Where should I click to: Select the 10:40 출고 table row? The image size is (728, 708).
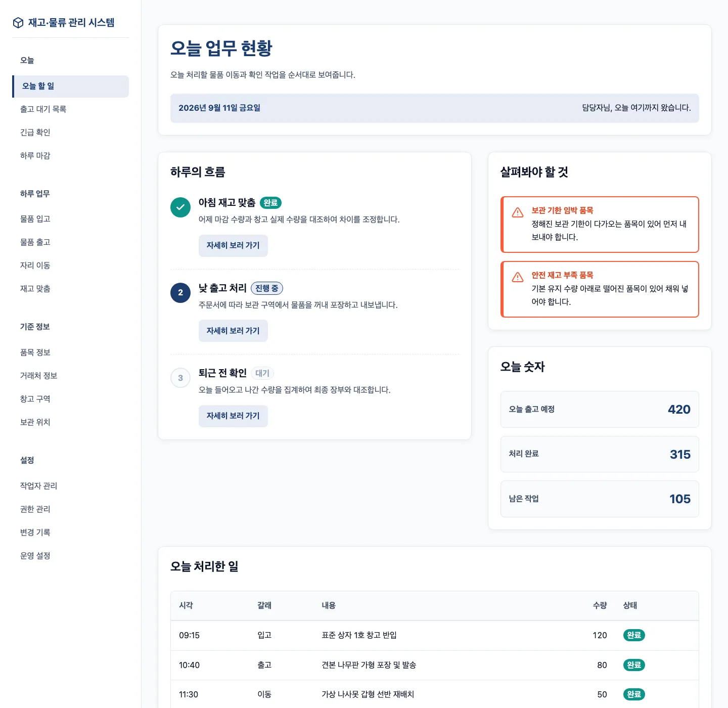tap(435, 665)
